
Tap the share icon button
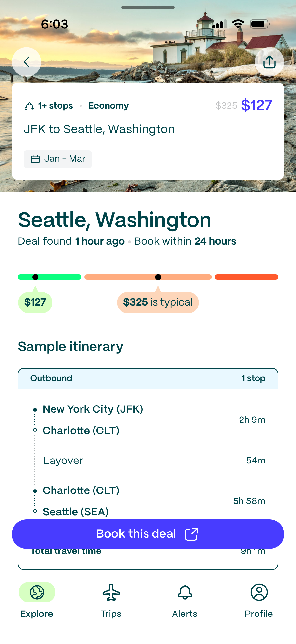point(269,62)
